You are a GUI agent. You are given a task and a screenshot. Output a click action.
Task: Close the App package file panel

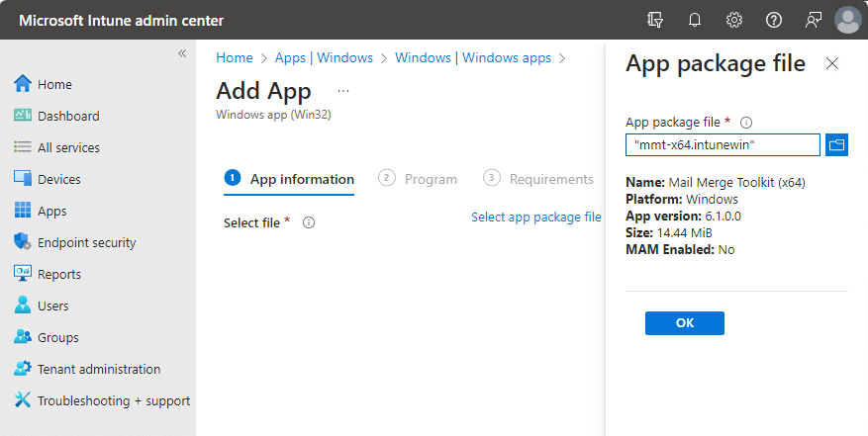(x=832, y=63)
